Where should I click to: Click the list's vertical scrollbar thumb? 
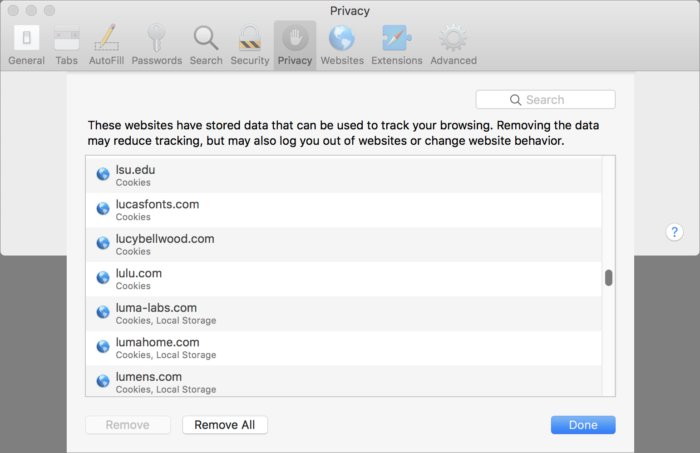tap(608, 278)
